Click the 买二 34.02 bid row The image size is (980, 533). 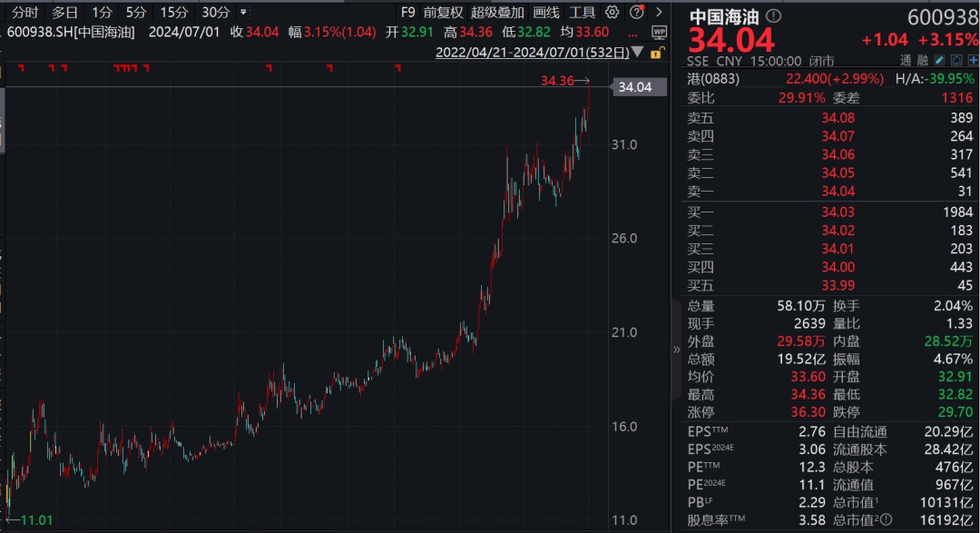coord(830,231)
